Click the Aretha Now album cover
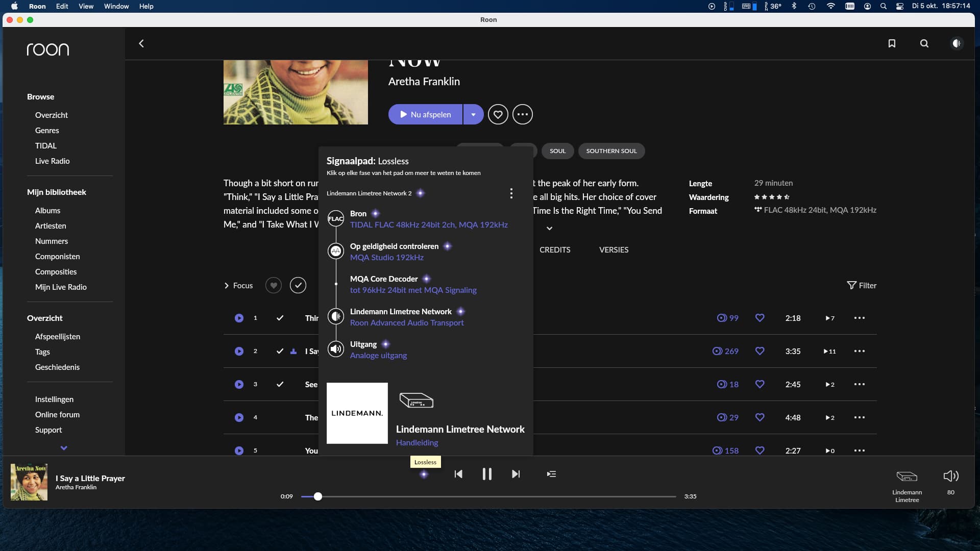 (296, 92)
